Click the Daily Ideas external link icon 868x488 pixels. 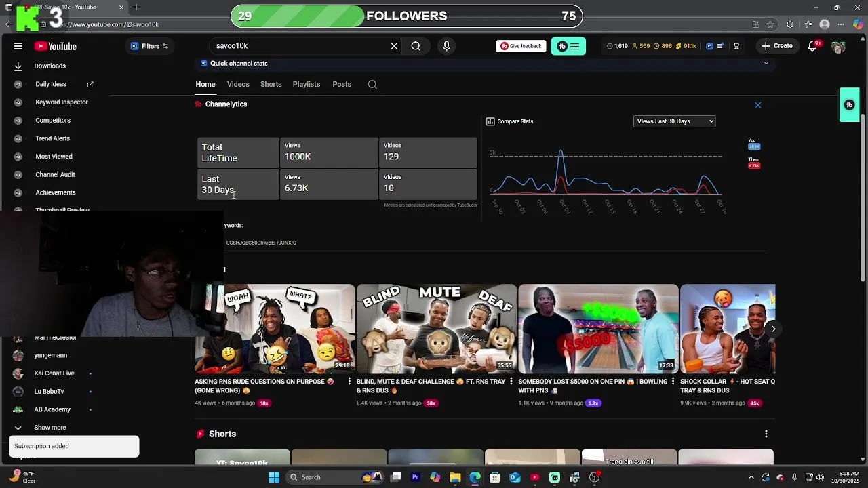[90, 84]
